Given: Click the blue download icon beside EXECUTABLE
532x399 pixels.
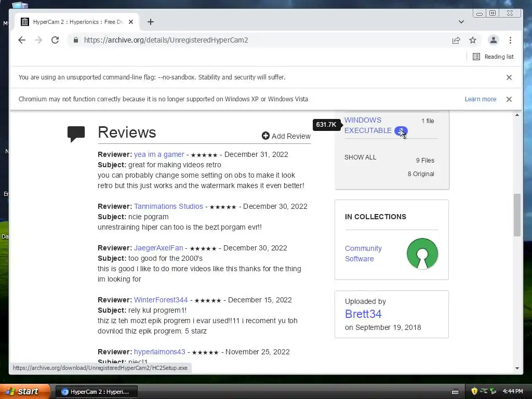Looking at the screenshot, I should tap(401, 131).
